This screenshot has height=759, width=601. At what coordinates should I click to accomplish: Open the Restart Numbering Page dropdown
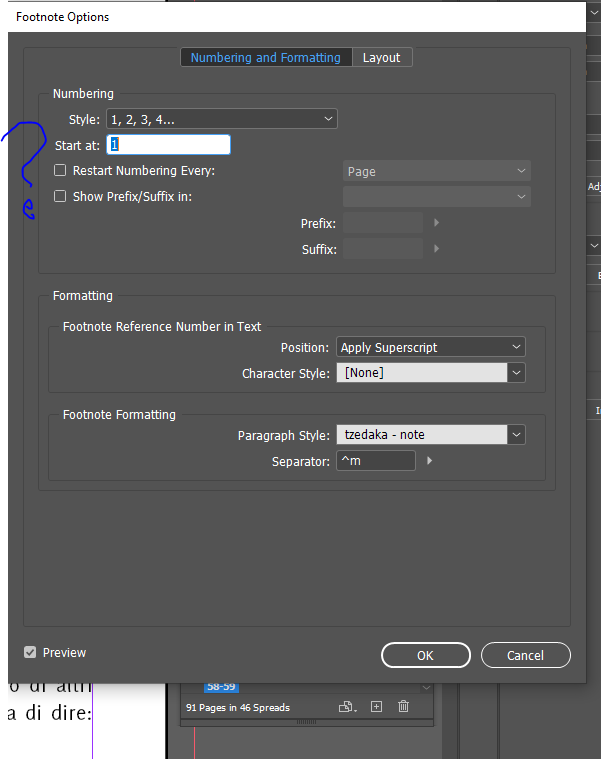[x=436, y=171]
